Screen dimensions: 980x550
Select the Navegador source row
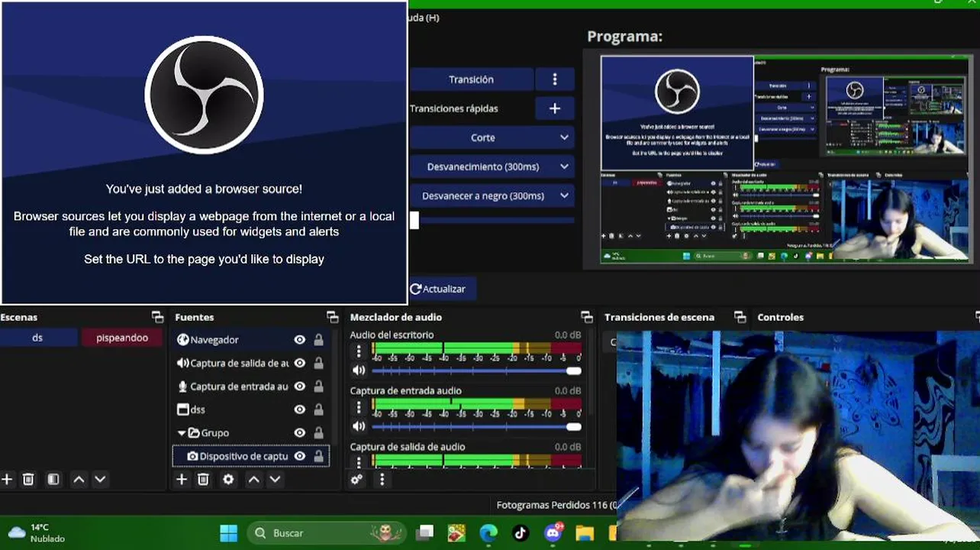coord(251,340)
